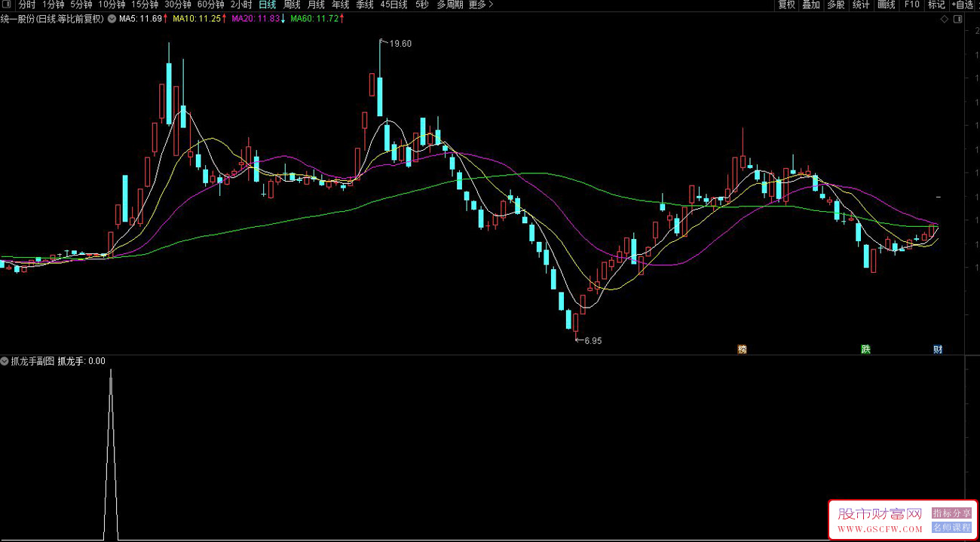The image size is (980, 542).
Task: Add stock via +自选 button
Action: point(962,5)
